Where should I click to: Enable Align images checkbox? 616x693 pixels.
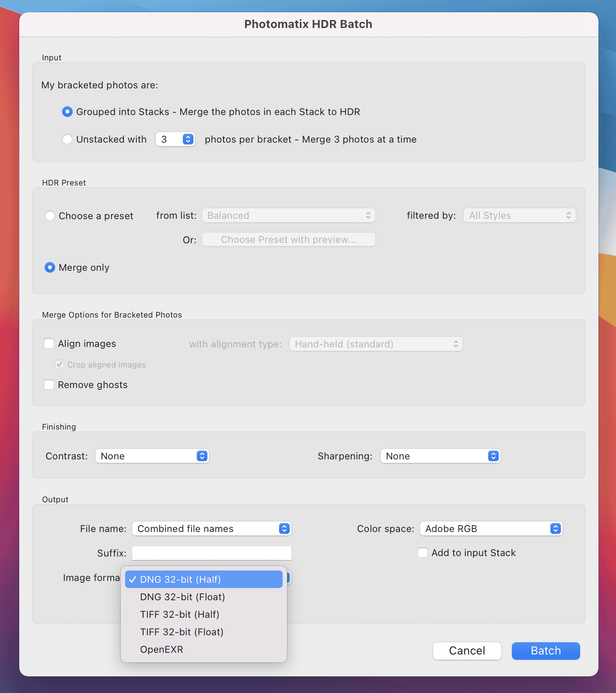pos(49,344)
